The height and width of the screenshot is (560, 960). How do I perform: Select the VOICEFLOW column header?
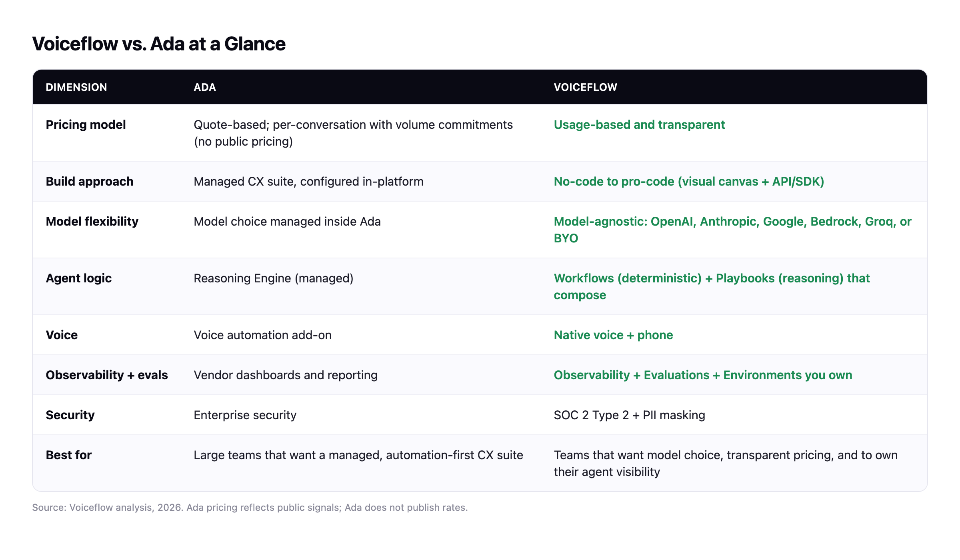tap(586, 87)
